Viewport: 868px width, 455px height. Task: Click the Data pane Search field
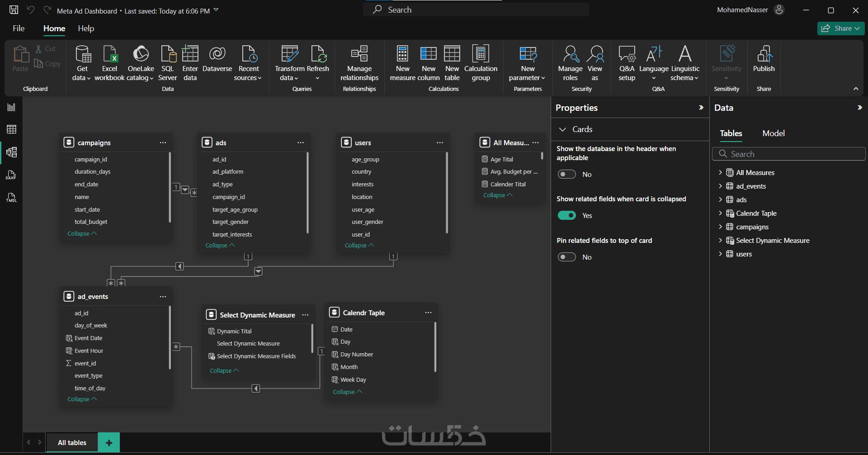point(789,154)
